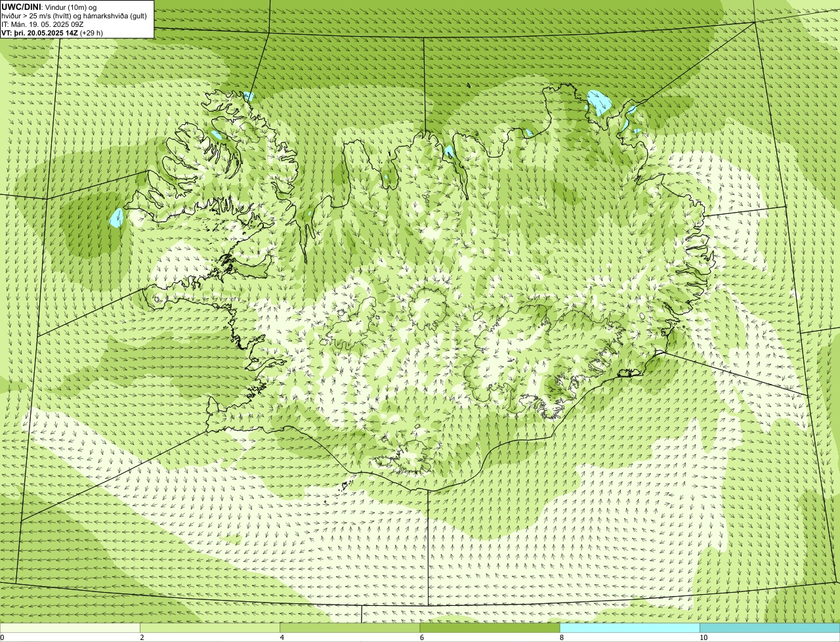Pick the teal legend segment above 10
The width and height of the screenshot is (840, 642).
click(x=770, y=628)
